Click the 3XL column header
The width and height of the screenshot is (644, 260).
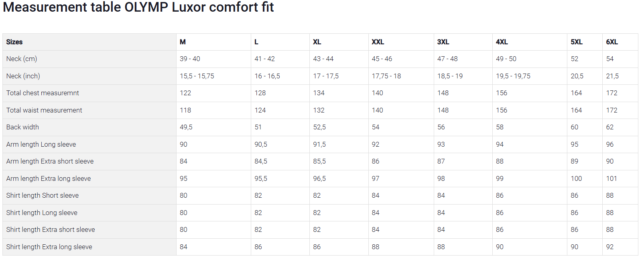[443, 42]
